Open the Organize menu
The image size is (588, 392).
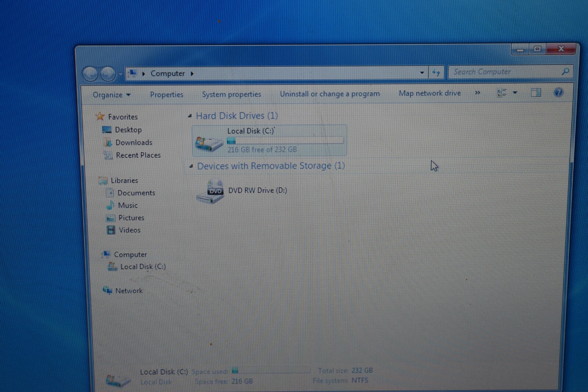[111, 95]
